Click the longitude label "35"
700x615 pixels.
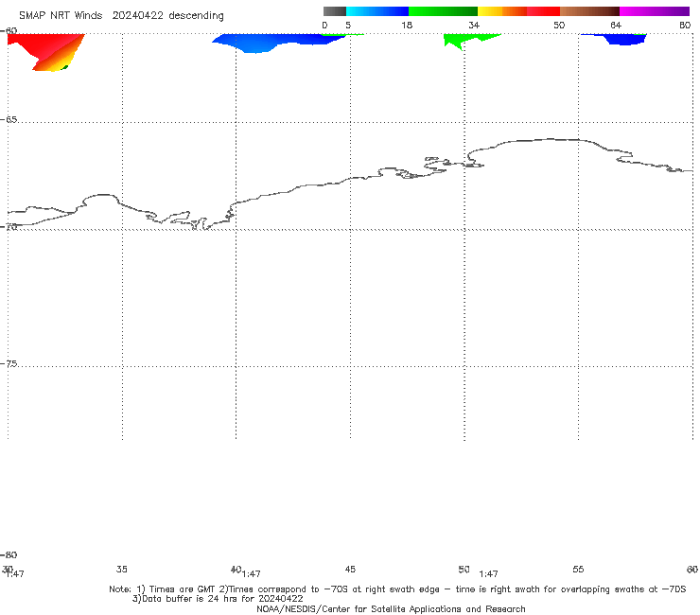pos(122,569)
